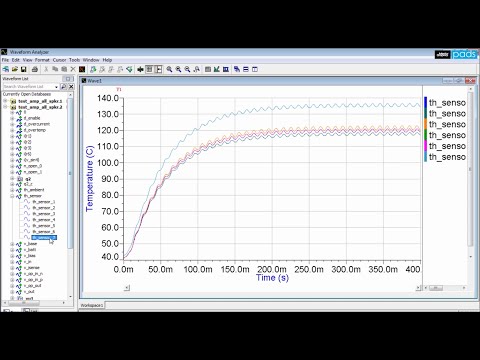Click the green down-arrow icon before the black arrow
This screenshot has height=360, width=480.
coord(129,69)
